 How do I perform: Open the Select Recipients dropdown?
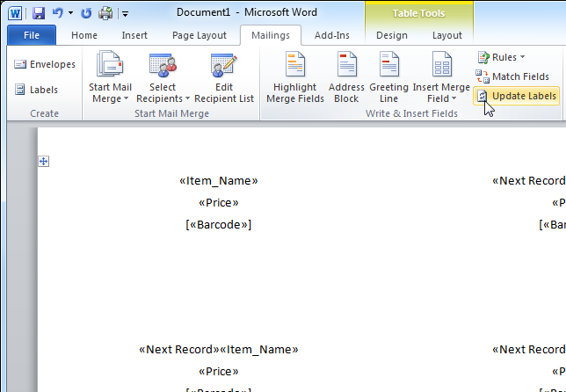(163, 76)
